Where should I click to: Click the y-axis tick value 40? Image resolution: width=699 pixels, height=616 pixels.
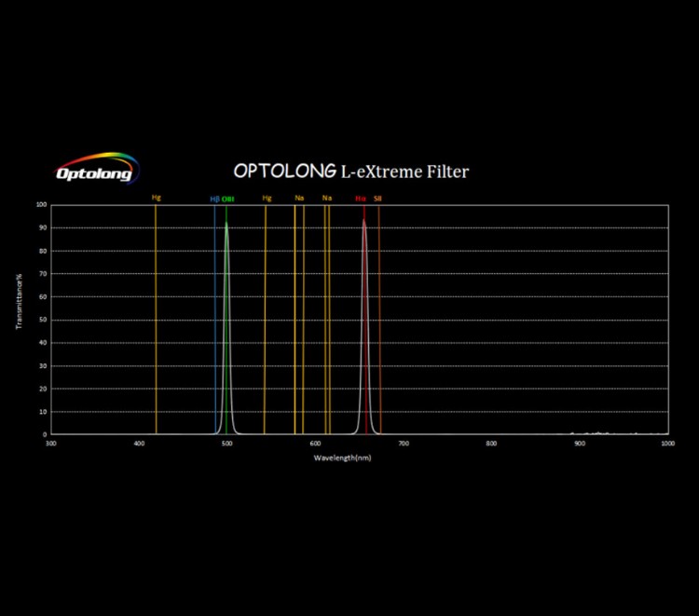[43, 343]
